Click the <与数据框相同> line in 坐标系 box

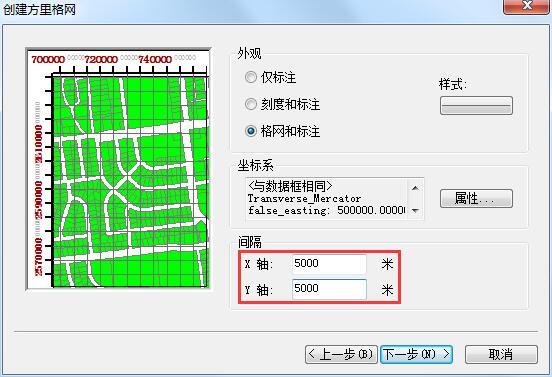click(290, 186)
